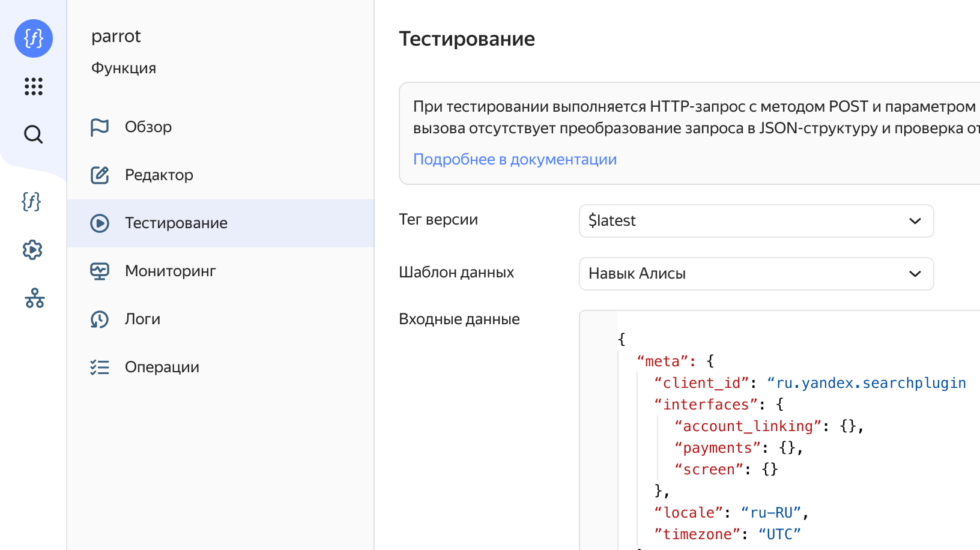Click the chevron in the Навык Алисы selector
The image size is (980, 550).
tap(915, 274)
